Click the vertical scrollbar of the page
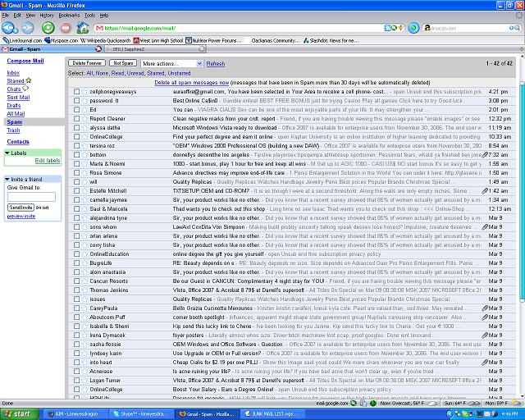Image resolution: width=525 pixels, height=420 pixels. [522, 191]
